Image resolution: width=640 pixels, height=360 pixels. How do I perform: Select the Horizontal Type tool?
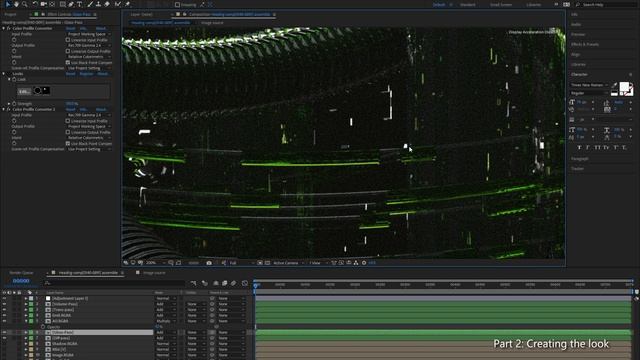pos(80,4)
